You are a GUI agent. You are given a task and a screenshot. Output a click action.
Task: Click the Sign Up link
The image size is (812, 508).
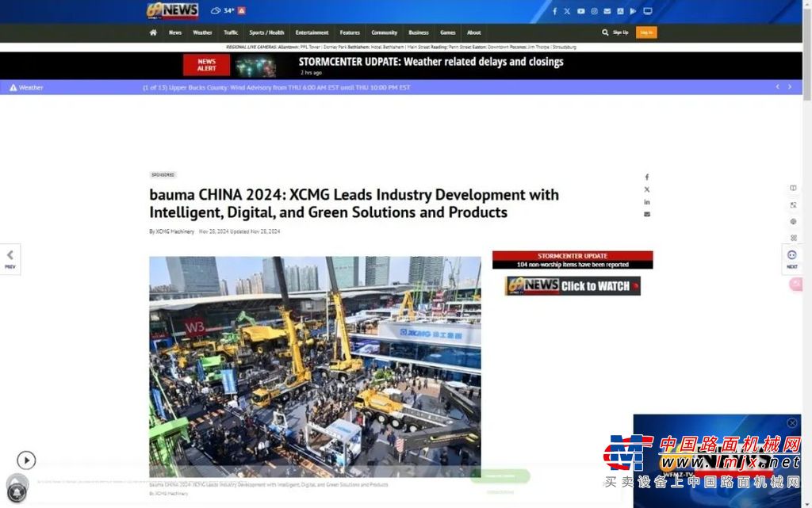pyautogui.click(x=620, y=32)
